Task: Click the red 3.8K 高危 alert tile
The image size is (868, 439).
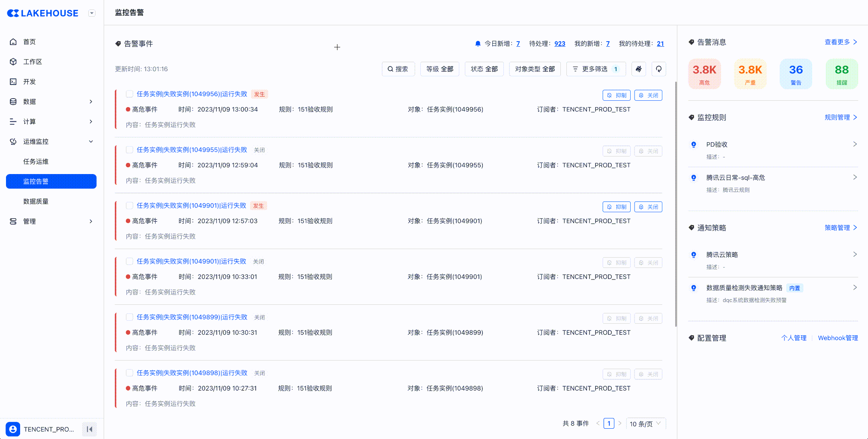Action: pyautogui.click(x=704, y=74)
